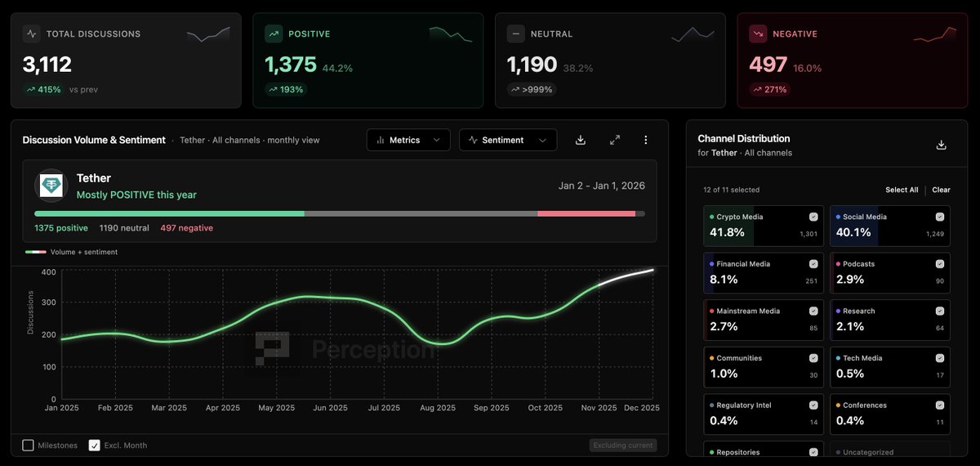This screenshot has width=980, height=466.
Task: Click the '497 negative' label
Action: [x=187, y=228]
